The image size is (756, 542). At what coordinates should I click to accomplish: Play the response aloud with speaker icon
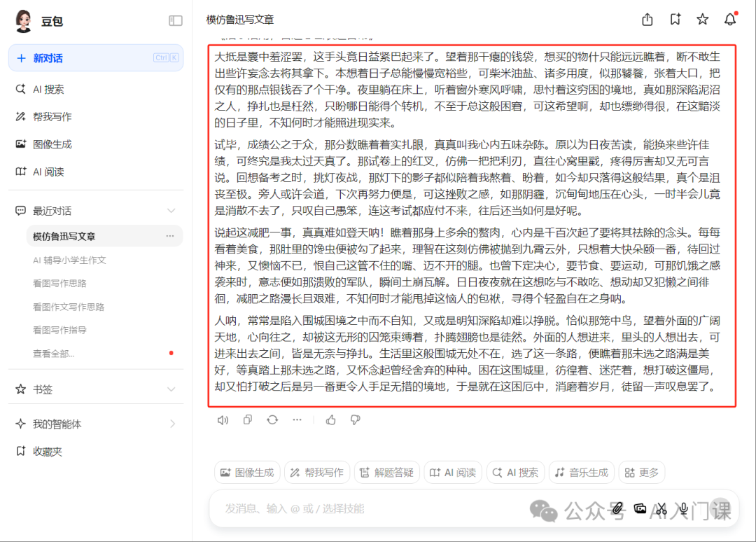223,420
